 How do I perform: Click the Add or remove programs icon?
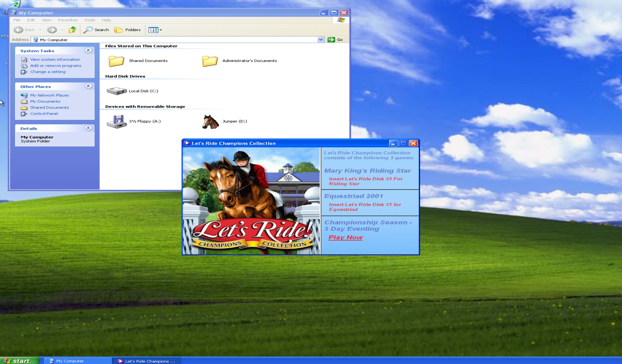click(x=24, y=66)
